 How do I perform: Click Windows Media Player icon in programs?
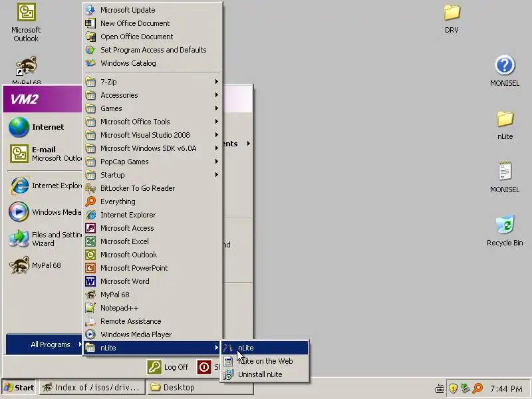coord(90,334)
